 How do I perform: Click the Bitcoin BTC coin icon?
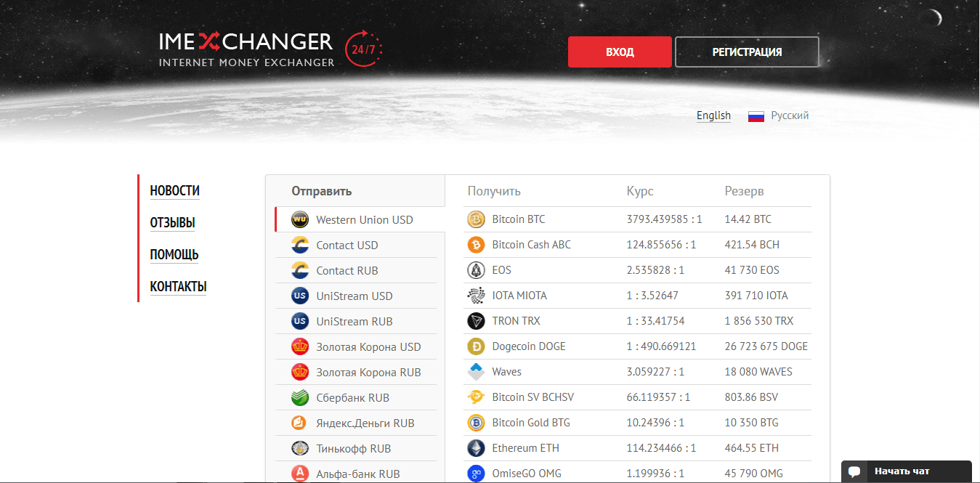[x=476, y=219]
